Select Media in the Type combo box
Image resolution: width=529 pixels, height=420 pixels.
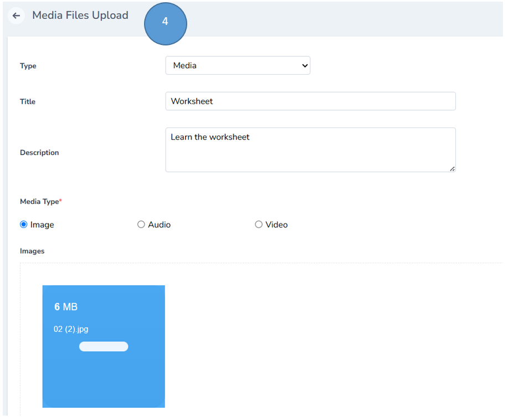(237, 65)
